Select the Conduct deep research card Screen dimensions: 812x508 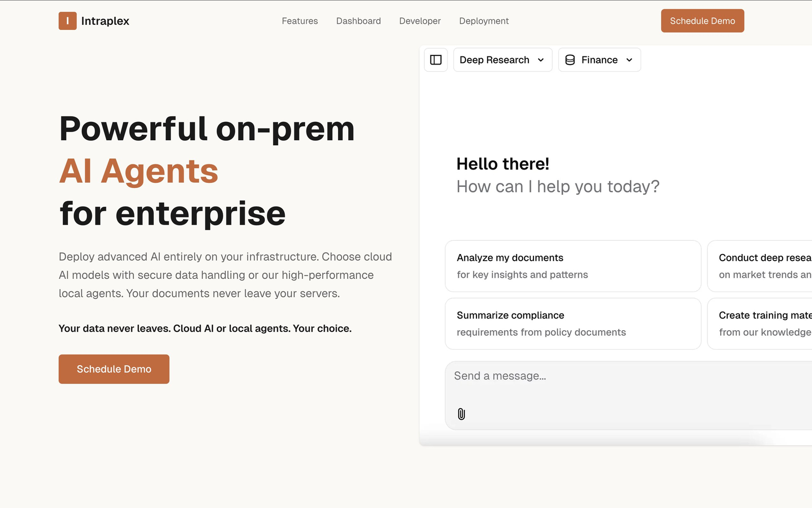[x=760, y=266]
